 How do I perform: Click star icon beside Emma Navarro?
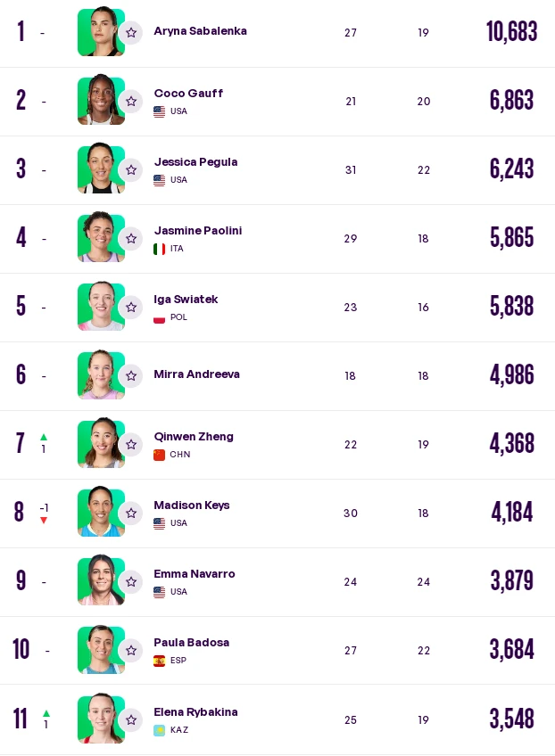tap(131, 582)
